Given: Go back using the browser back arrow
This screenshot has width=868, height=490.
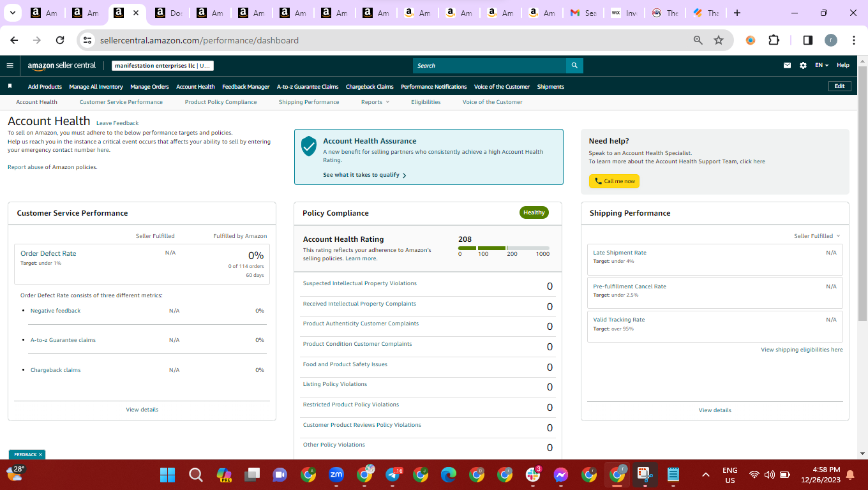Looking at the screenshot, I should click(x=14, y=40).
